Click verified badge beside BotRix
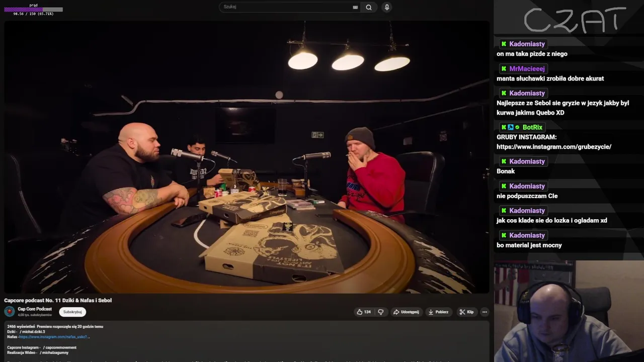 (x=517, y=127)
